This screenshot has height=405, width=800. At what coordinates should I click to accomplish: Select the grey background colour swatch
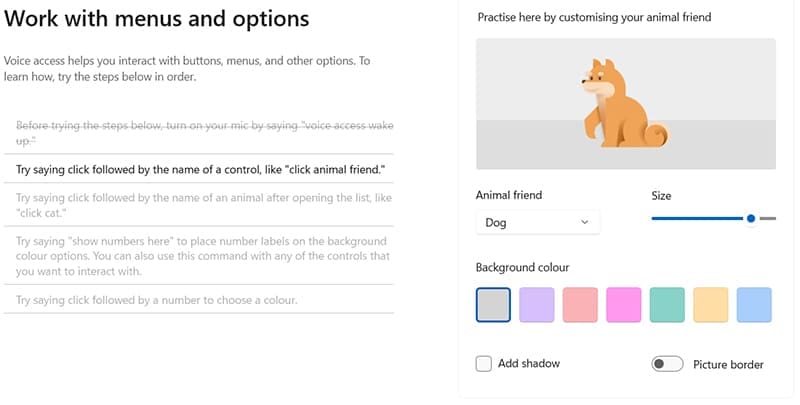[x=494, y=305]
